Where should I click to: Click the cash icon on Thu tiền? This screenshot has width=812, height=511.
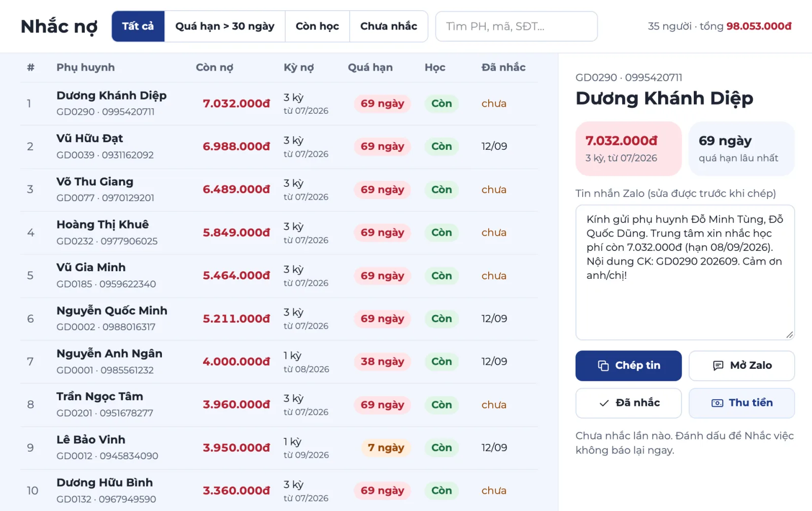tap(717, 403)
